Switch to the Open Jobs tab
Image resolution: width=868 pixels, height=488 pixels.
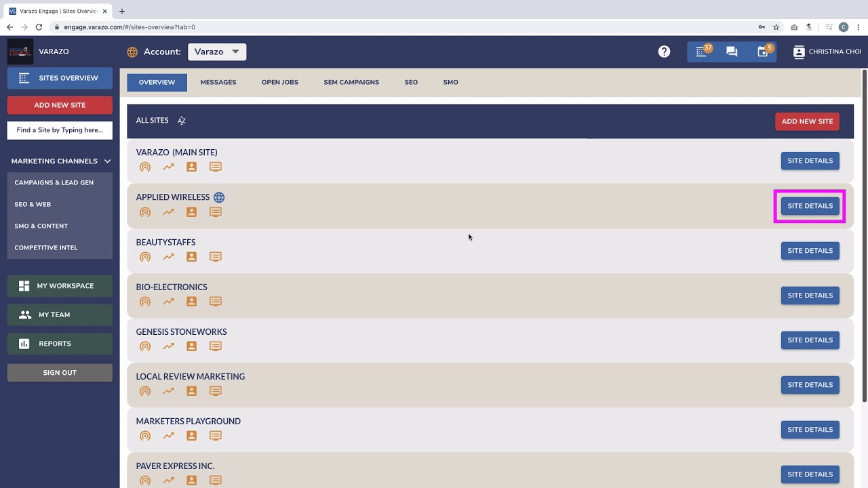(280, 82)
